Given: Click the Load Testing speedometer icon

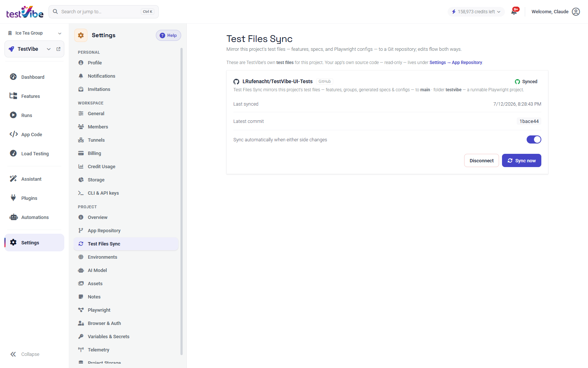Looking at the screenshot, I should [x=13, y=153].
